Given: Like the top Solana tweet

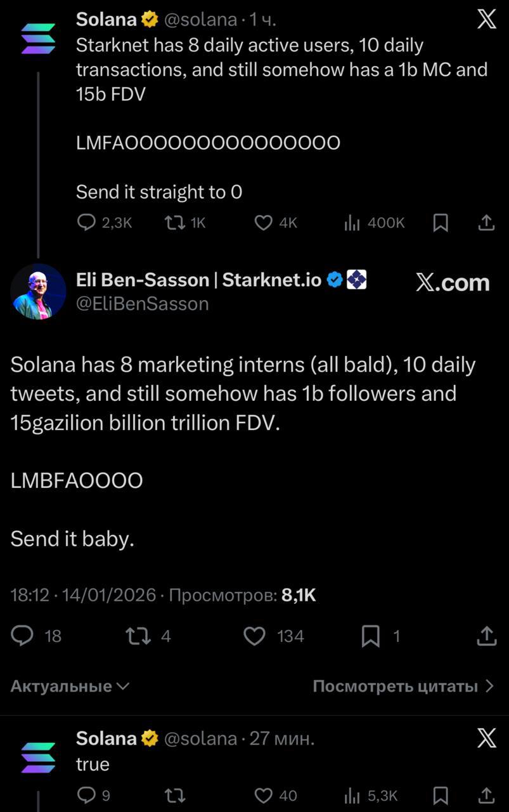Looking at the screenshot, I should [x=263, y=222].
